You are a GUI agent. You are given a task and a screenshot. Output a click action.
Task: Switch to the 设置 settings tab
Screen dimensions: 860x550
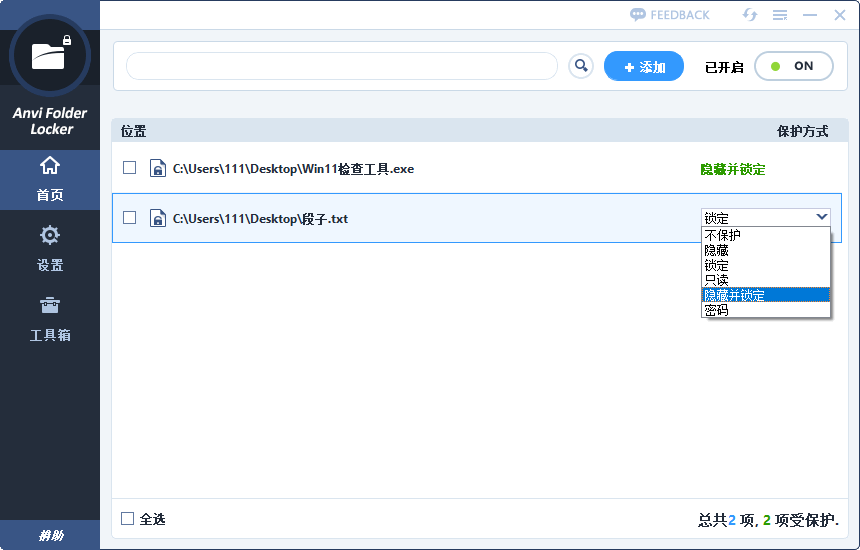(49, 249)
